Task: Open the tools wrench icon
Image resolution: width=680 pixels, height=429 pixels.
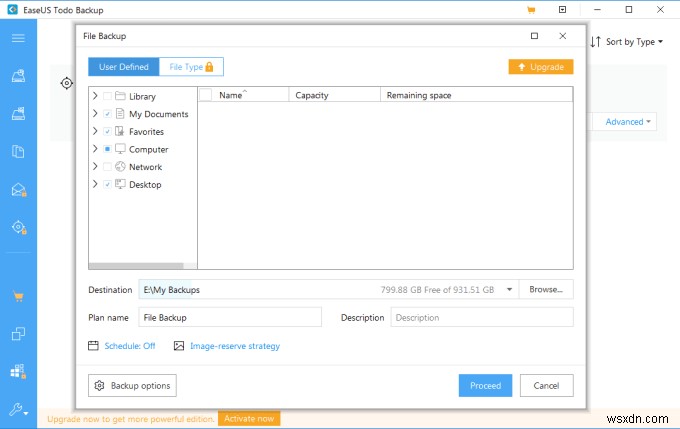Action: [18, 409]
